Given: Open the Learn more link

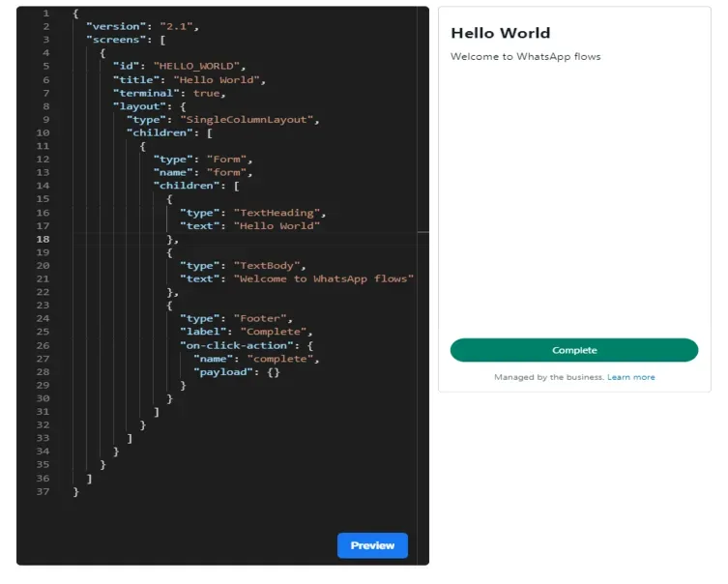Looking at the screenshot, I should (631, 377).
